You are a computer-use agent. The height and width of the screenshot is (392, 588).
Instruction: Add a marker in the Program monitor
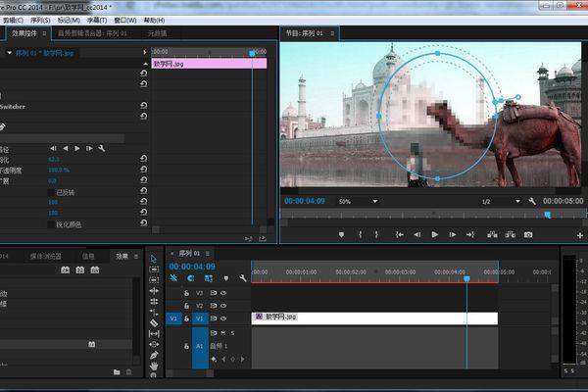coord(341,235)
